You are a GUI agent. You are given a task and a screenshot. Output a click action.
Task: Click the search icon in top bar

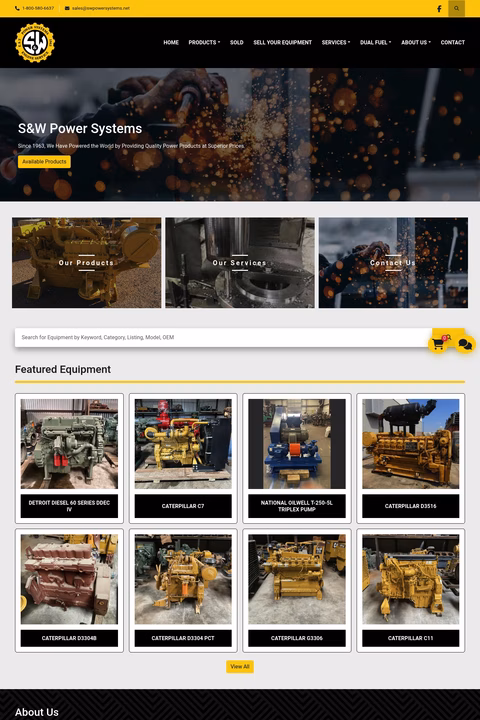coord(456,8)
